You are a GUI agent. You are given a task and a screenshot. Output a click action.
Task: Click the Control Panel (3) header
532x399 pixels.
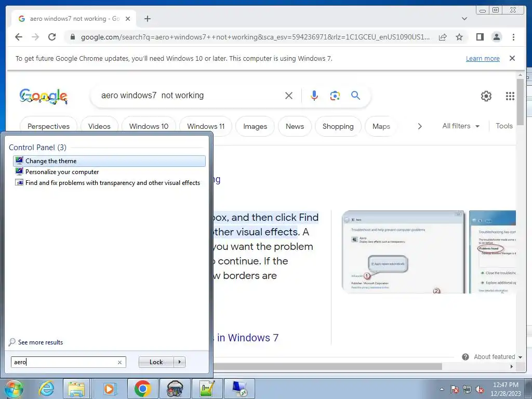point(37,147)
